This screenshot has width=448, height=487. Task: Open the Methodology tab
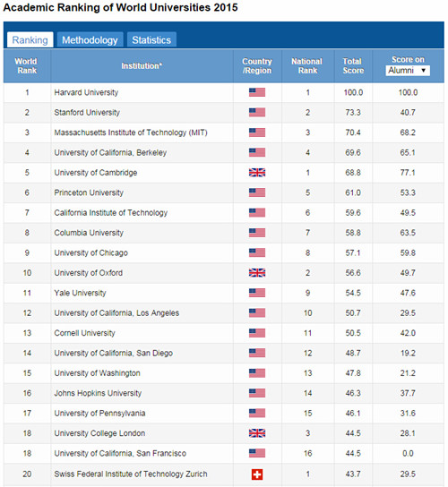tap(90, 39)
